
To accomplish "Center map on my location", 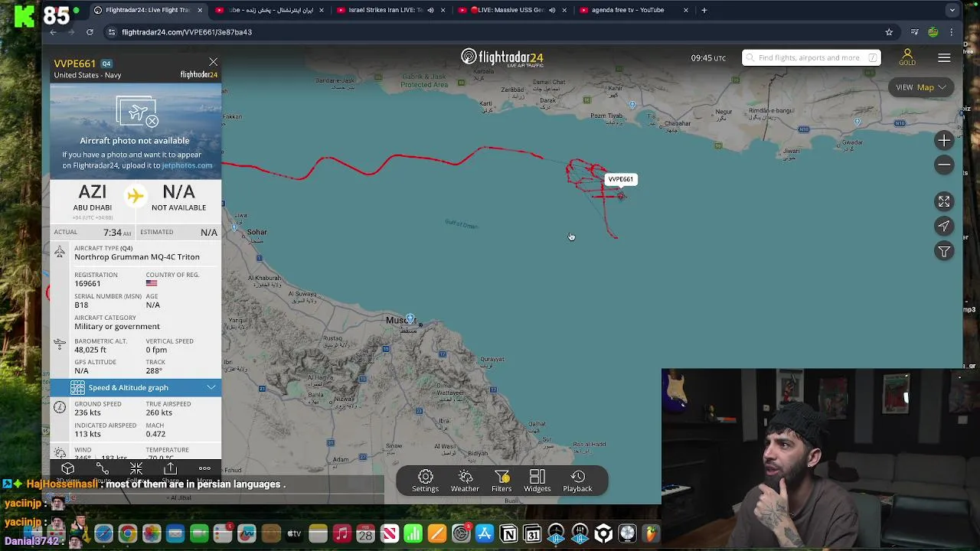I will pos(944,227).
